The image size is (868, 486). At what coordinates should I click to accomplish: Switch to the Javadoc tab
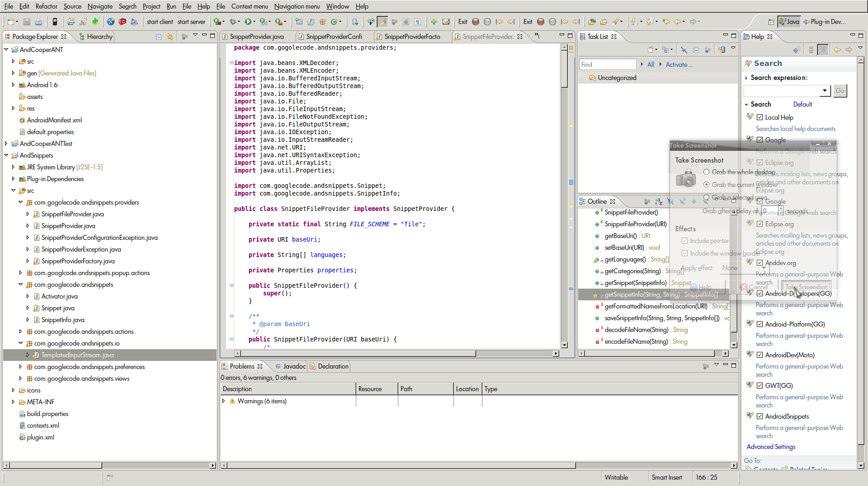tap(290, 366)
